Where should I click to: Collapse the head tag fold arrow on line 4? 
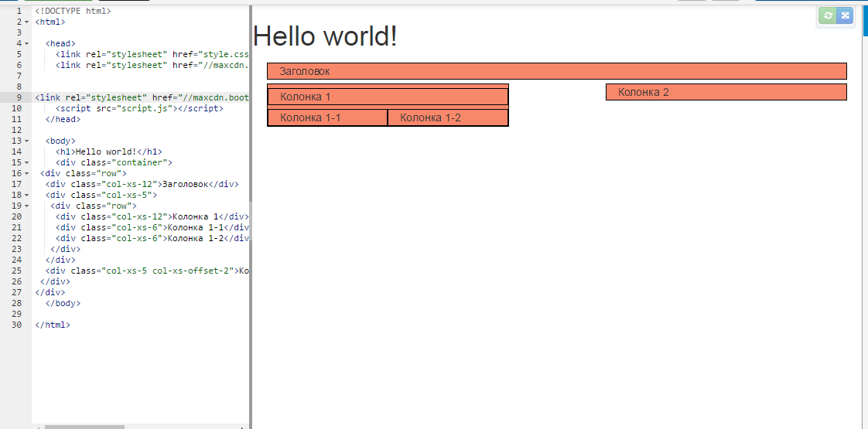pyautogui.click(x=26, y=43)
